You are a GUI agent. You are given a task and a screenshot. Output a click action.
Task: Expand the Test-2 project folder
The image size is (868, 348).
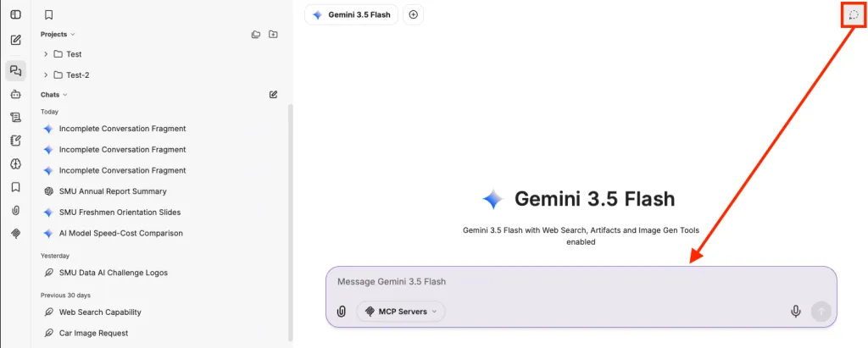pyautogui.click(x=46, y=75)
